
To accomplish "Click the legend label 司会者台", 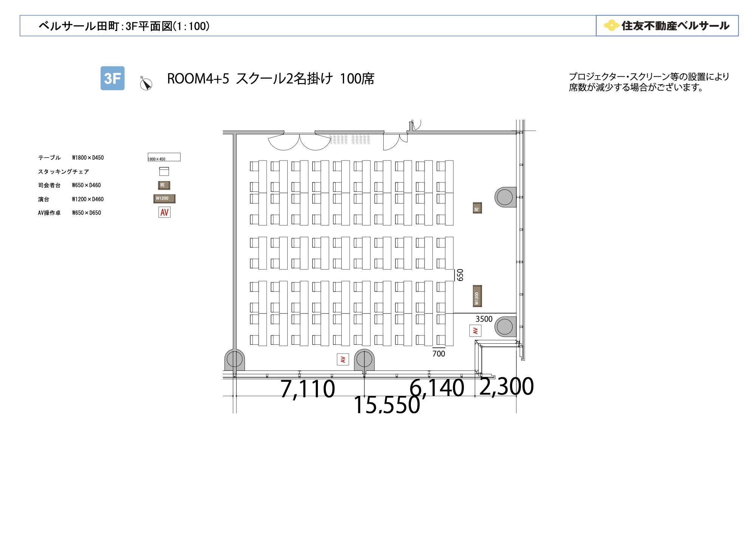I will (49, 185).
